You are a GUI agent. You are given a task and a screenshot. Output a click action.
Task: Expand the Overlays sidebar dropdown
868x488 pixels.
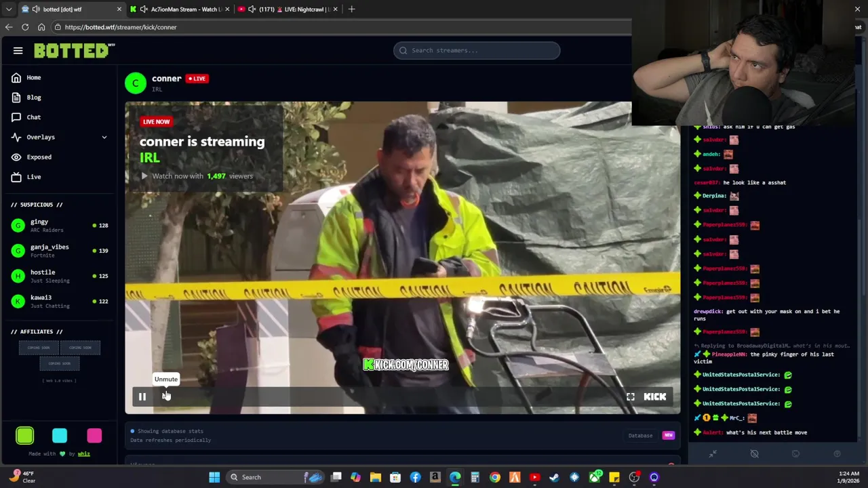(x=60, y=137)
